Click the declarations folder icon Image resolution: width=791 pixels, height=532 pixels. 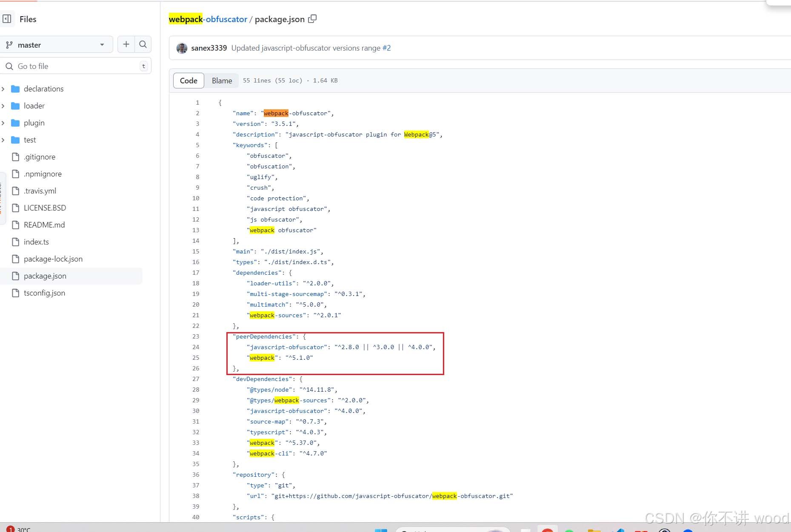(15, 89)
